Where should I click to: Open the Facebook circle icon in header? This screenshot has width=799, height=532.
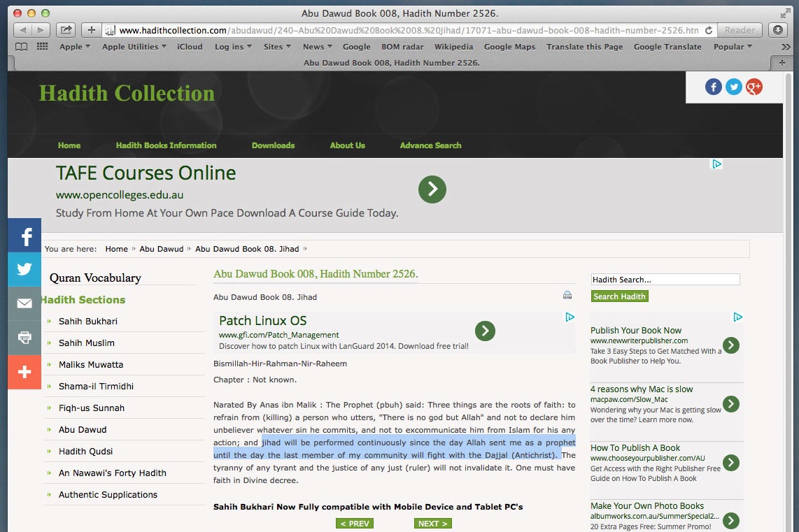pos(714,87)
